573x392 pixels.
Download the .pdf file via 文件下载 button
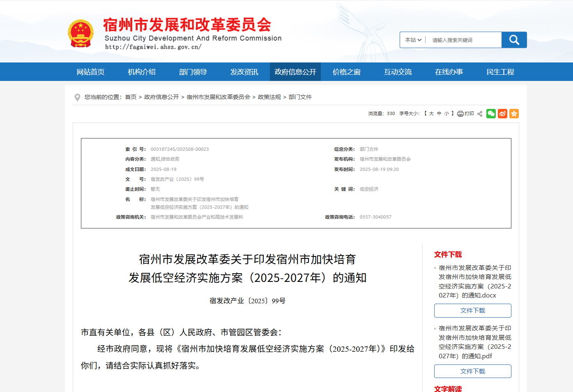point(472,371)
